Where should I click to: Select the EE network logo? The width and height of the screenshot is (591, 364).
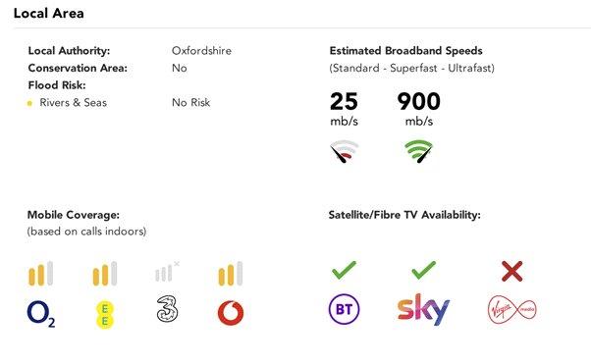tap(105, 315)
